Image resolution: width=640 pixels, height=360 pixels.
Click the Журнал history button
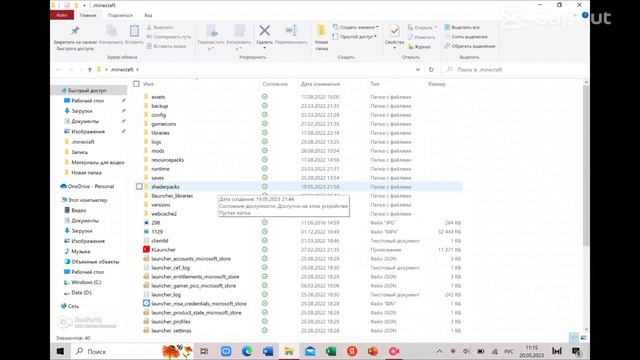pyautogui.click(x=419, y=47)
